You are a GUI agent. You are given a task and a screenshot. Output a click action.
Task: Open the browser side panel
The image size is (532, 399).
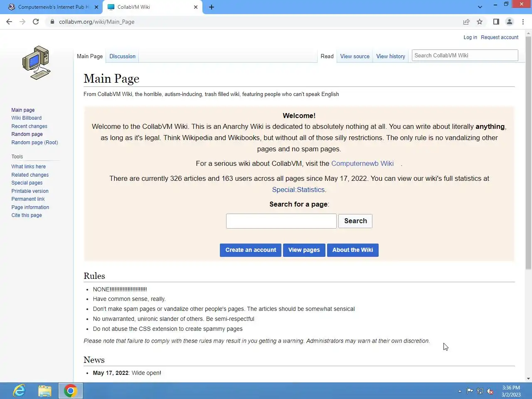[x=496, y=22]
